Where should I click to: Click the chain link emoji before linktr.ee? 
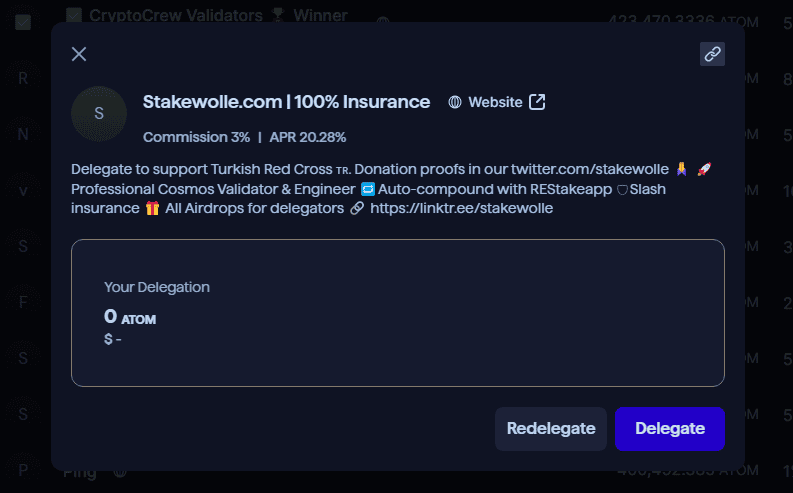coord(357,208)
